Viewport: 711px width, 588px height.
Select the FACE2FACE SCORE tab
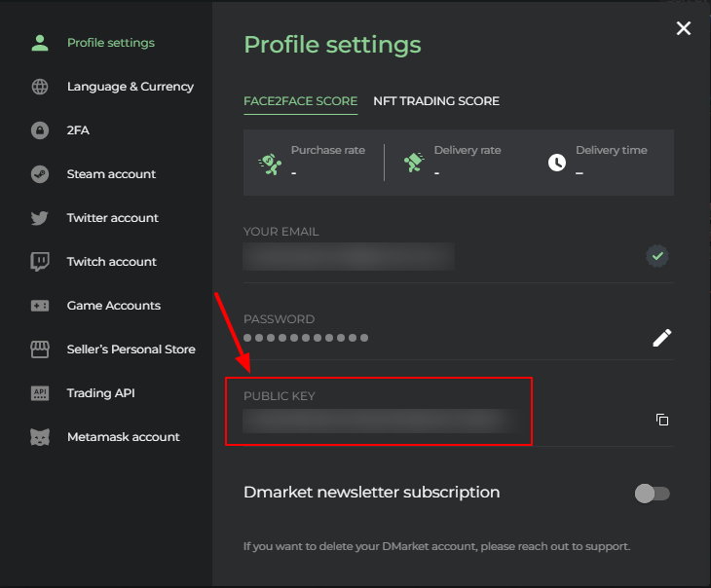pos(300,101)
